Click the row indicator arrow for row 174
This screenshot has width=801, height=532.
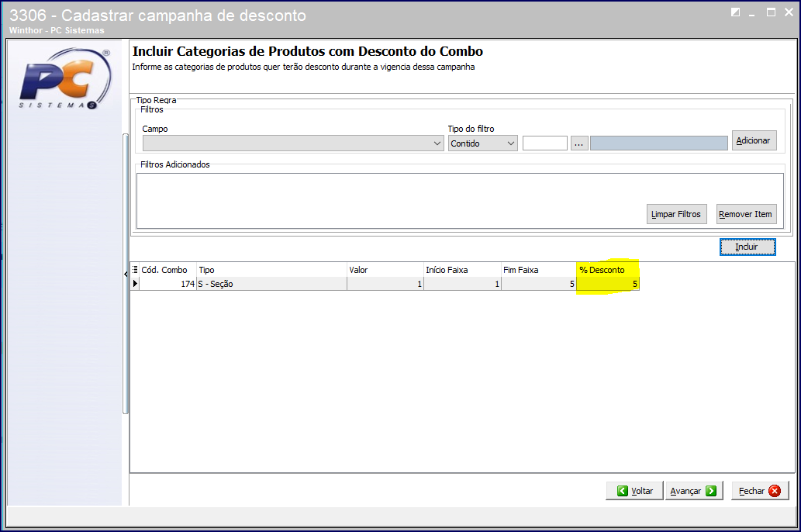click(x=135, y=284)
